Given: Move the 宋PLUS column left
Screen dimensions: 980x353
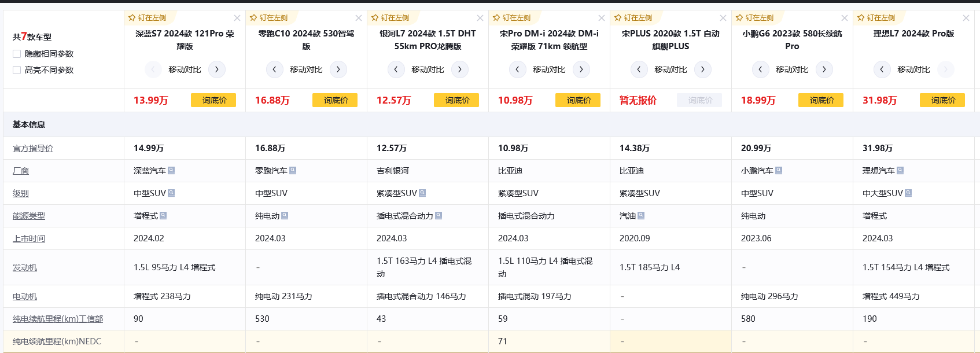Looking at the screenshot, I should 639,69.
